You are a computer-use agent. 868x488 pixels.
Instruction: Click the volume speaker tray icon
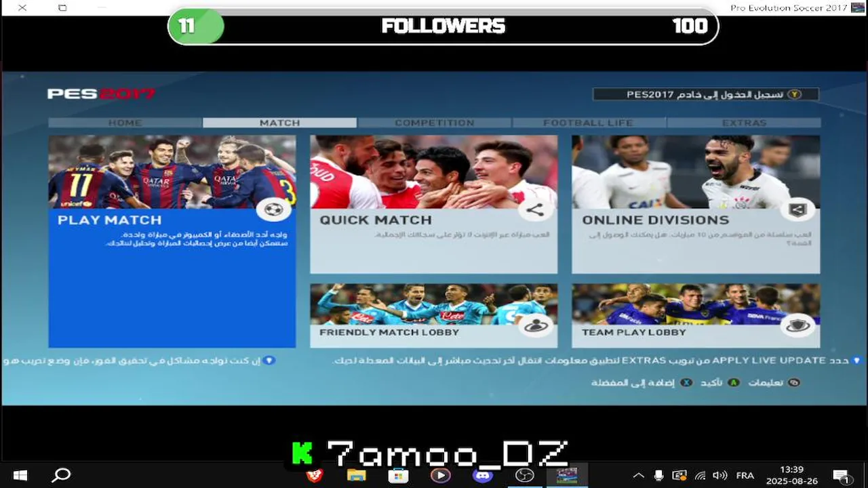[720, 475]
